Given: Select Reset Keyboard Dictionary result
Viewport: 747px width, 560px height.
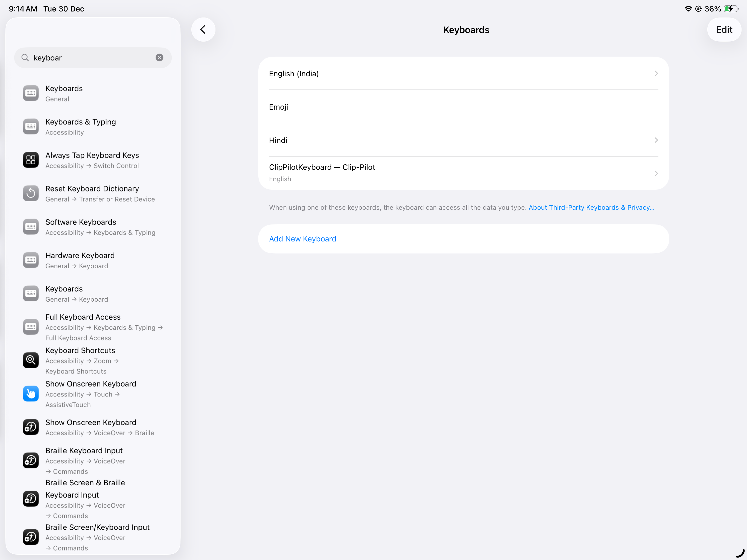Looking at the screenshot, I should click(x=93, y=194).
